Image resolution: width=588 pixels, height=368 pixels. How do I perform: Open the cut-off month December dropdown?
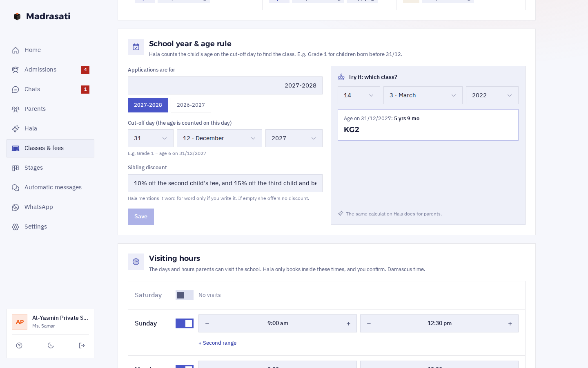pos(219,138)
